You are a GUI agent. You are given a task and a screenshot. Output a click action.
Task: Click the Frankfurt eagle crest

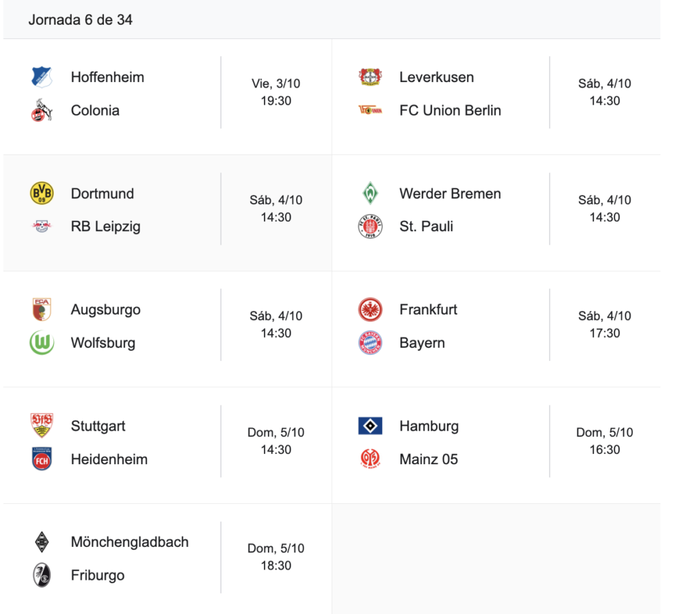371,310
